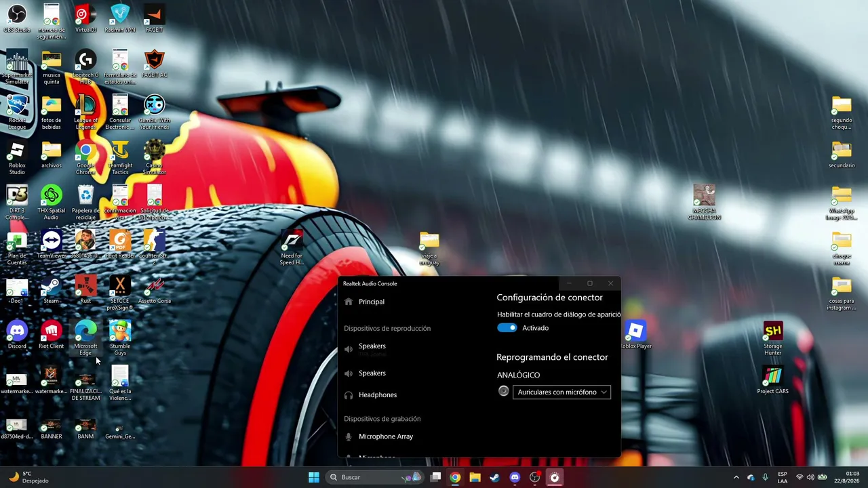The width and height of the screenshot is (868, 488).
Task: Click the Steam icon in the taskbar
Action: click(495, 477)
